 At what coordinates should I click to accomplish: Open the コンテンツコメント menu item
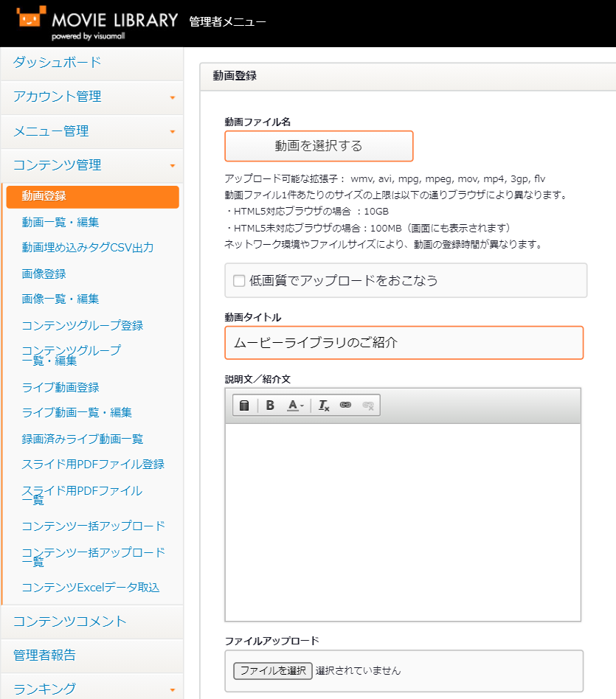tap(70, 621)
